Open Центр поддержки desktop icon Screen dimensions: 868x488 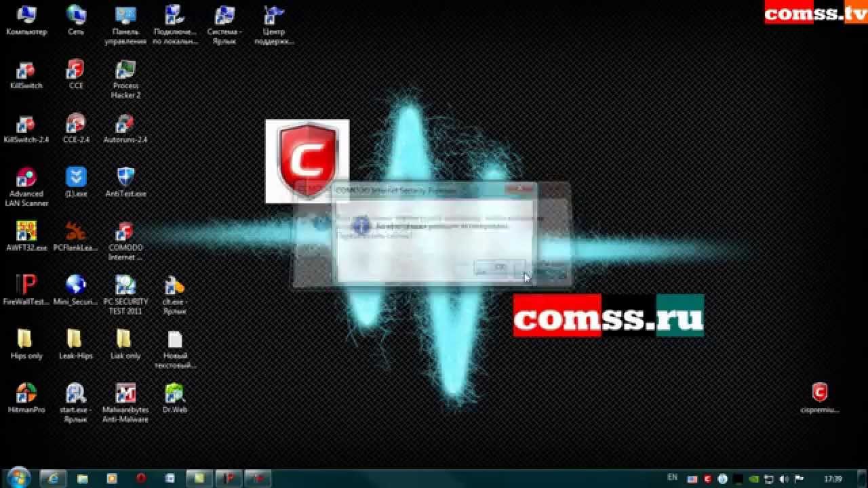click(x=274, y=25)
